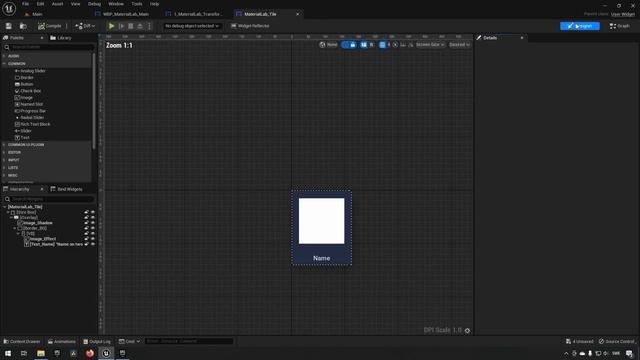
Task: Search the Hierarchy widgets field
Action: coord(49,199)
